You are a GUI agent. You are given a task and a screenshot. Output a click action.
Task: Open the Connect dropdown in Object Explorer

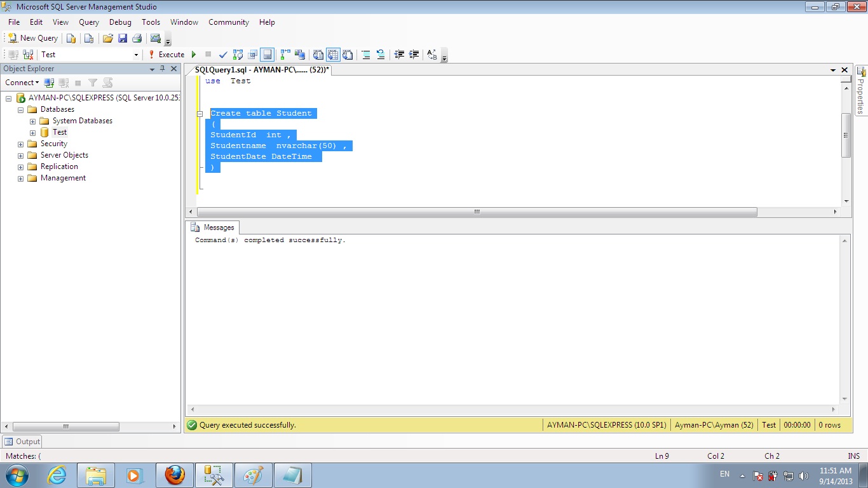pos(22,83)
